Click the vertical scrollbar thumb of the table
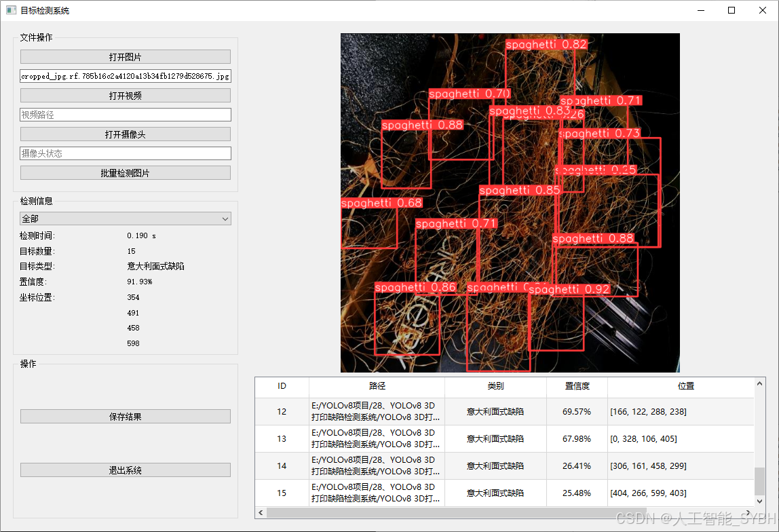 coord(759,481)
